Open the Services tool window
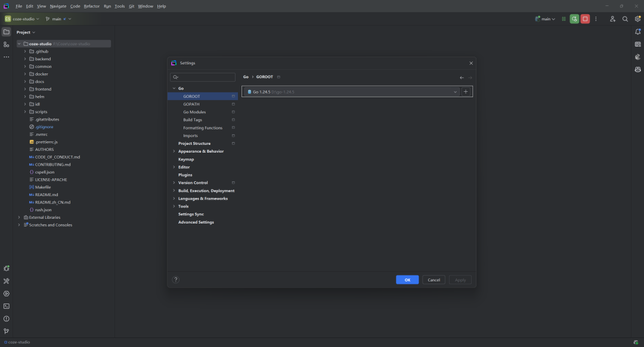This screenshot has height=347, width=644. 6,293
